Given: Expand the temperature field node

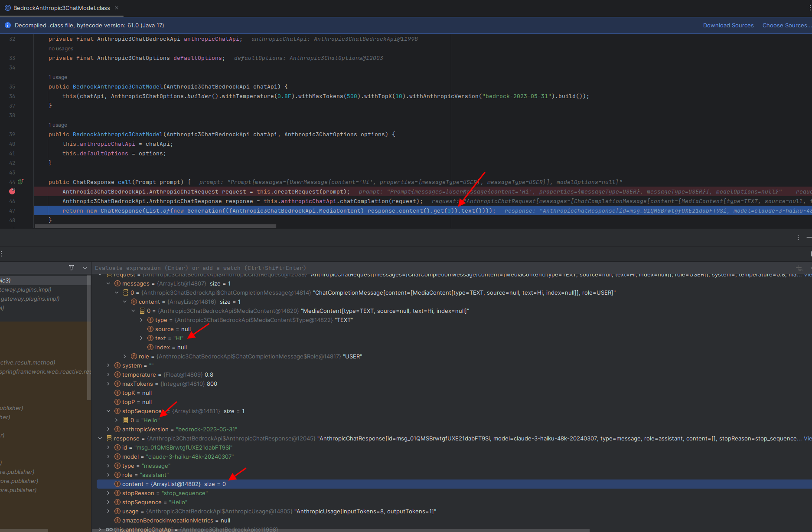Looking at the screenshot, I should tap(108, 374).
